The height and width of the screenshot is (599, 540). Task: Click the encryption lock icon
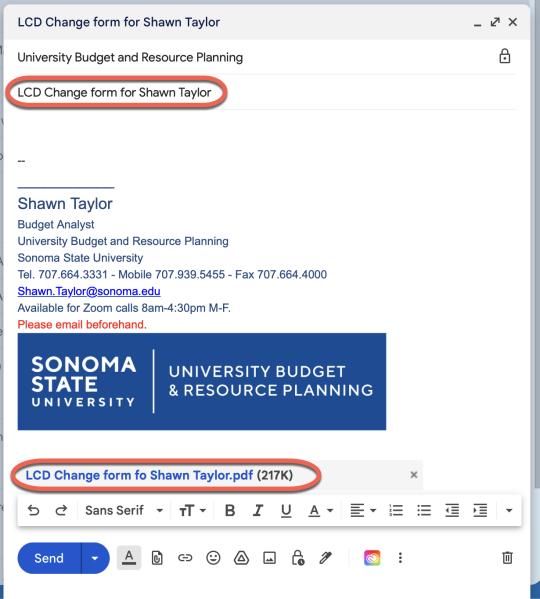click(x=505, y=56)
